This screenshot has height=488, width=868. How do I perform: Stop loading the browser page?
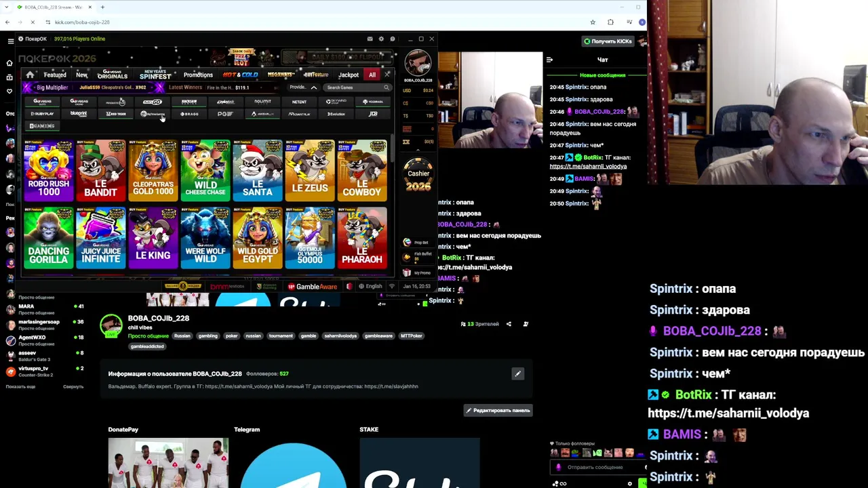click(x=32, y=22)
